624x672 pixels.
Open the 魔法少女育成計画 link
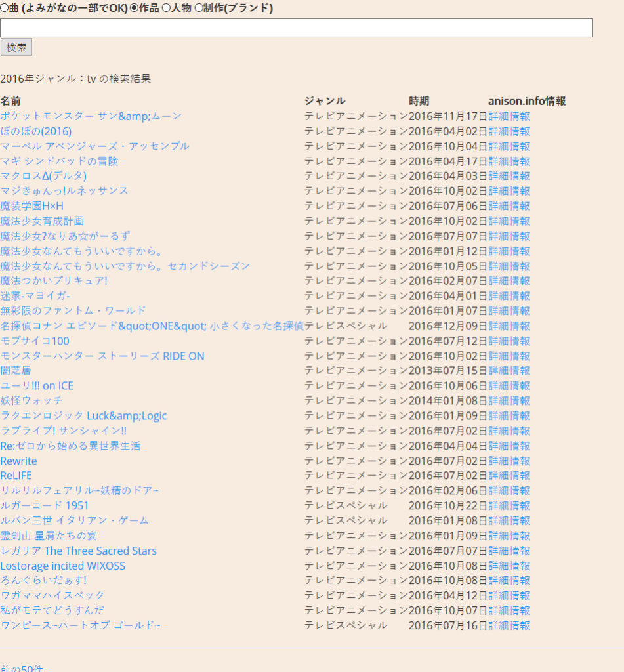click(x=42, y=221)
